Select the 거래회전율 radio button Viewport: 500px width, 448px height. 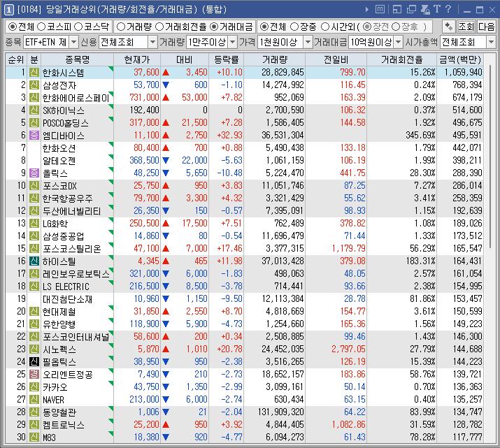coord(159,27)
